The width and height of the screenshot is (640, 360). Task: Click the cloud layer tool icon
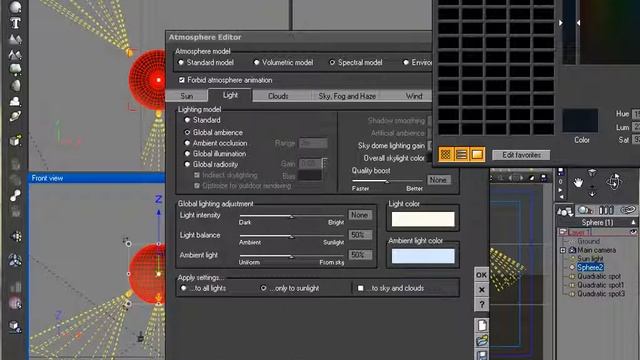tap(16, 101)
